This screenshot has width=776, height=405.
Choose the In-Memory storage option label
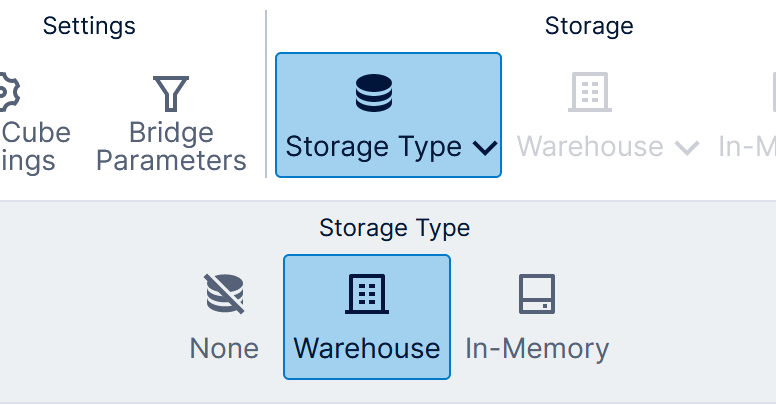(x=537, y=348)
